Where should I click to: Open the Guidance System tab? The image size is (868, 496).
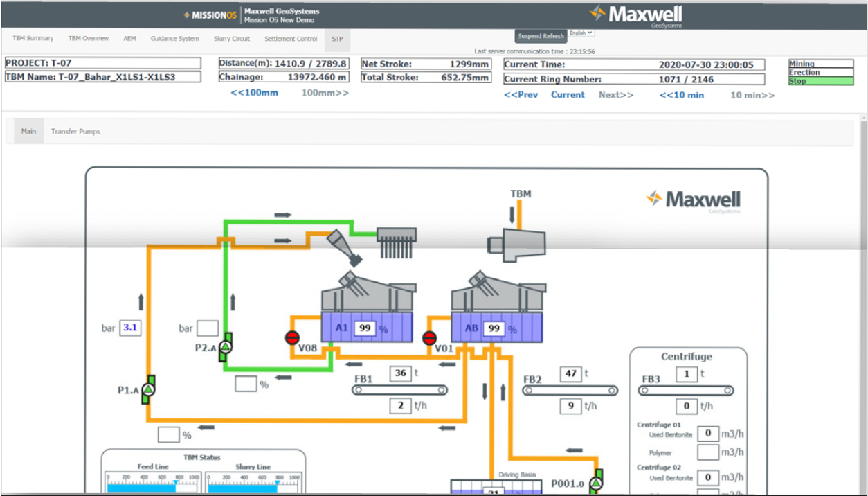pyautogui.click(x=174, y=39)
